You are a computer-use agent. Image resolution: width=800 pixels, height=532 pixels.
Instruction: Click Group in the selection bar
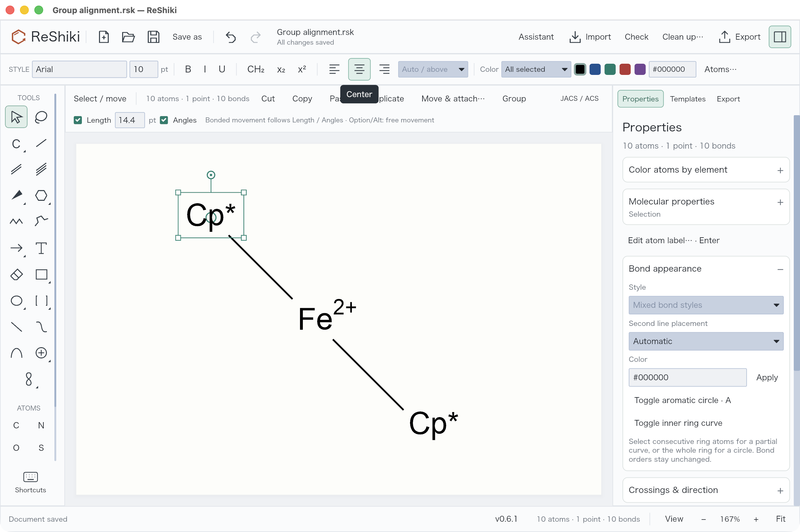514,98
